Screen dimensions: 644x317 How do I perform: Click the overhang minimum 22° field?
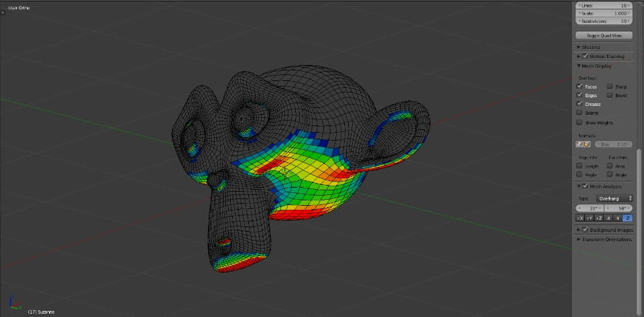(590, 208)
